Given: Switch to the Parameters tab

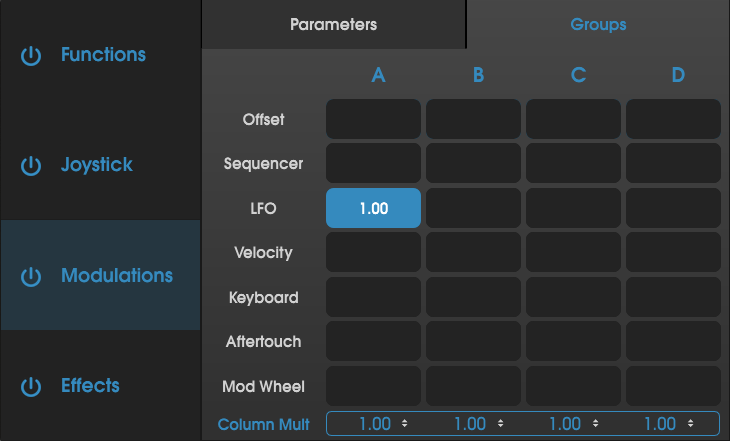Looking at the screenshot, I should 334,24.
